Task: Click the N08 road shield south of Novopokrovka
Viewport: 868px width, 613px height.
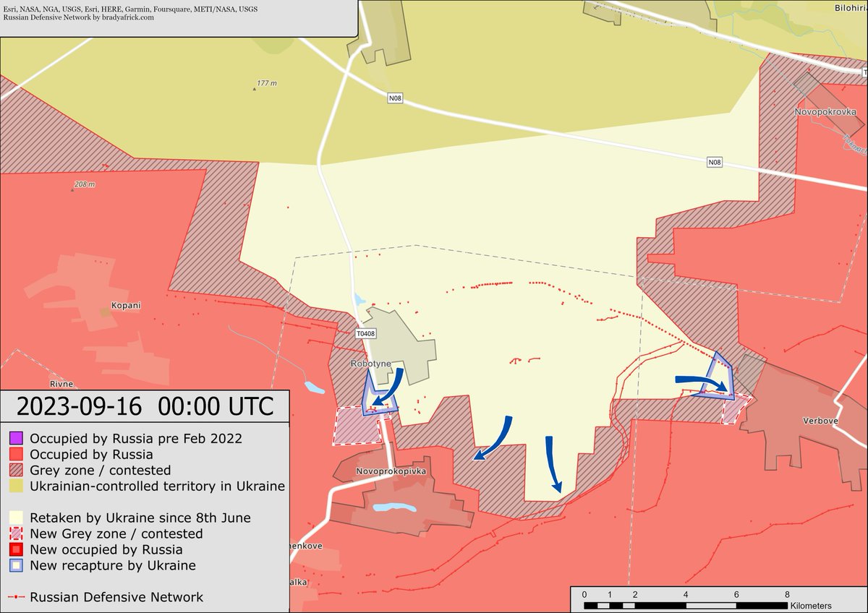Action: 715,163
